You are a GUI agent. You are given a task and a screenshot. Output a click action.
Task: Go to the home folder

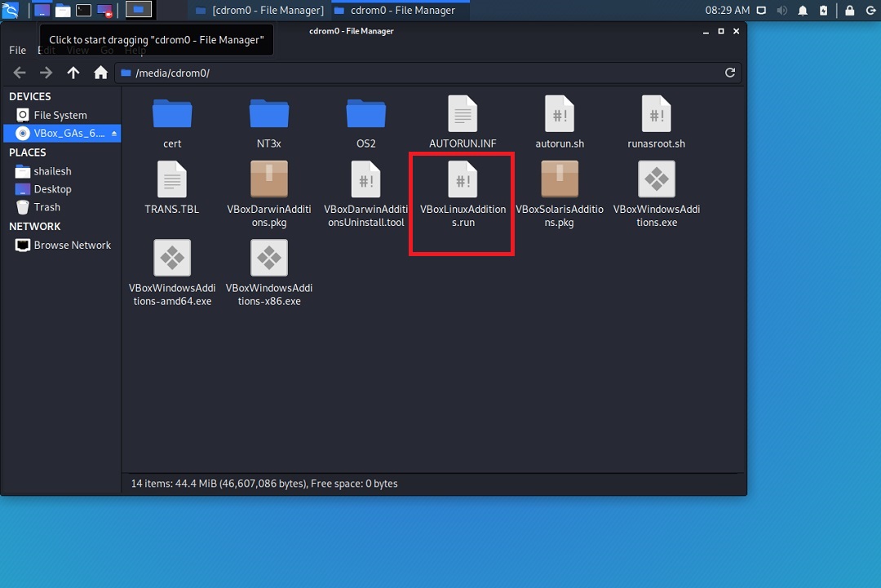click(x=100, y=73)
